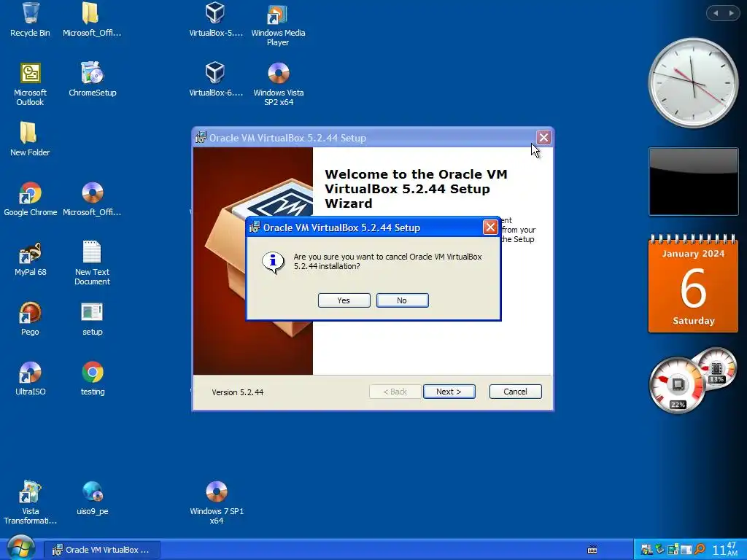Close the cancel confirmation dialog
The height and width of the screenshot is (560, 747).
click(x=490, y=227)
